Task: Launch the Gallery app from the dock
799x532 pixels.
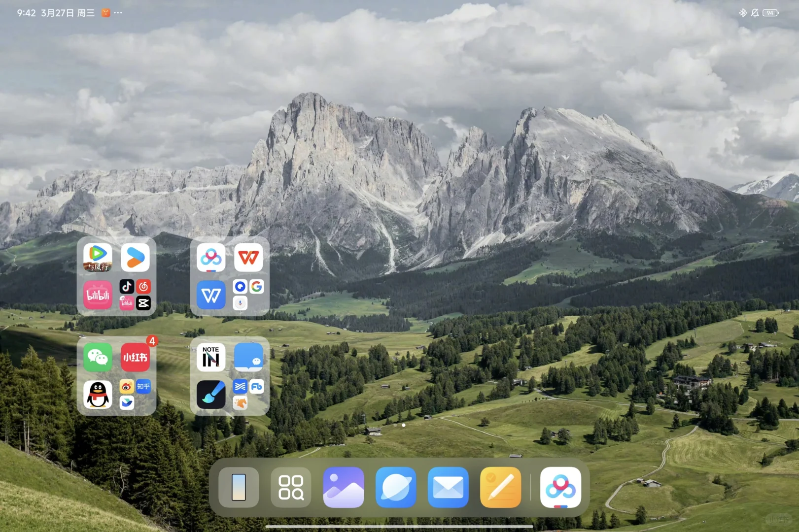Action: click(344, 487)
